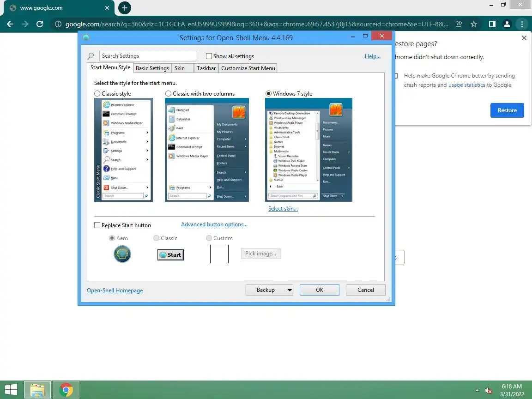
Task: Choose the Classic button radio option
Action: click(156, 238)
